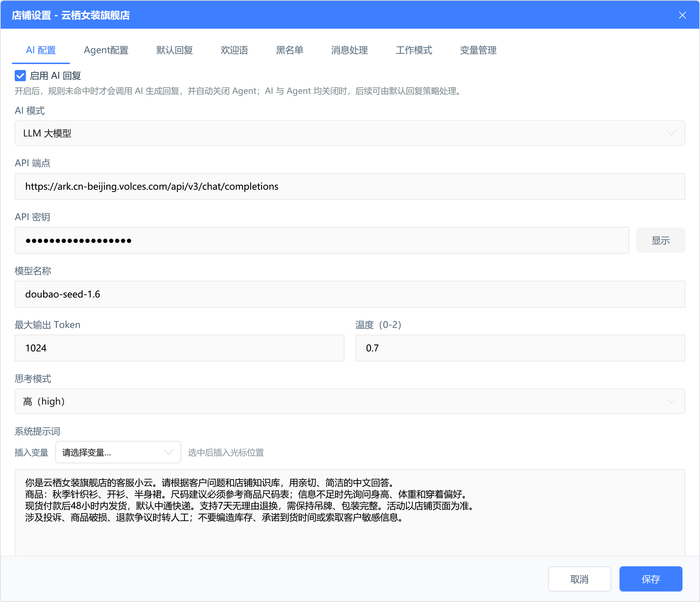
Task: Open the 工作模式 tab
Action: [414, 50]
